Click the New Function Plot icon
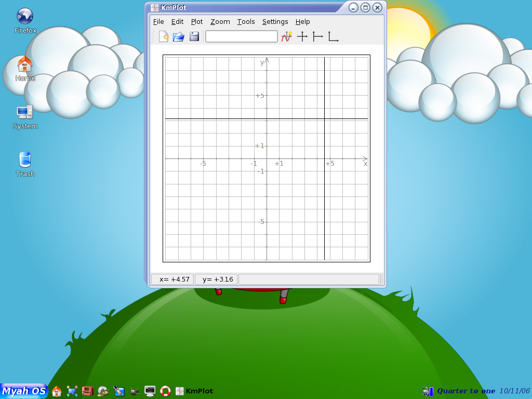532x399 pixels. [286, 37]
